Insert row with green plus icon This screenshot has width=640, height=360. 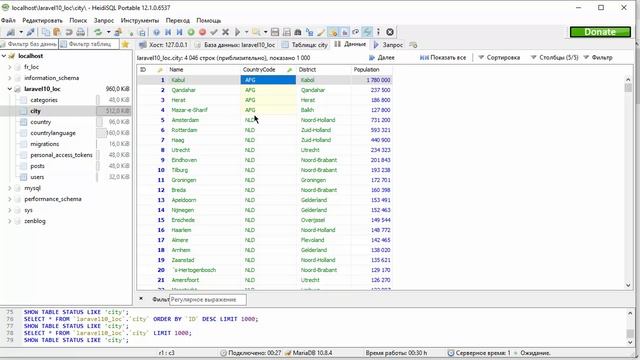point(191,32)
